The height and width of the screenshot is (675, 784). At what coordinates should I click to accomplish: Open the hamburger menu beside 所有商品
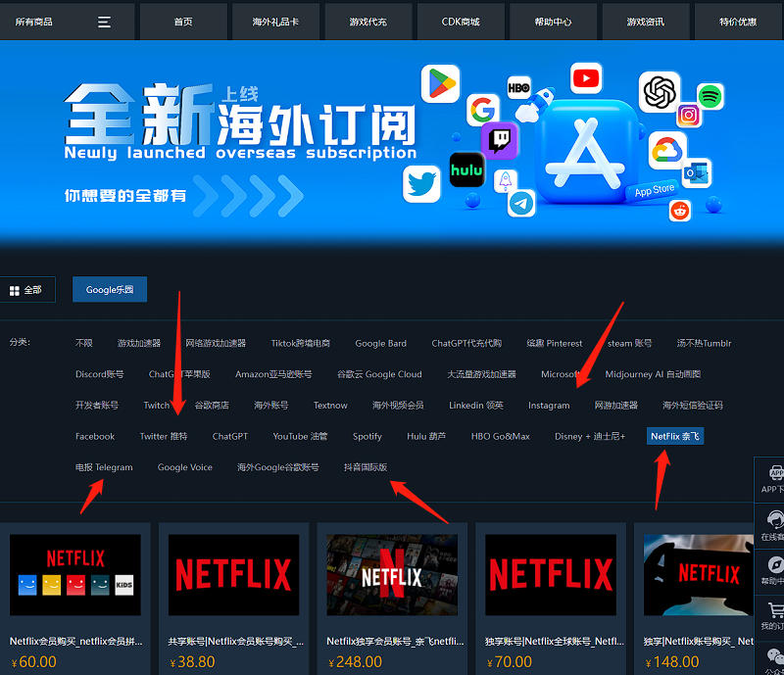[104, 22]
